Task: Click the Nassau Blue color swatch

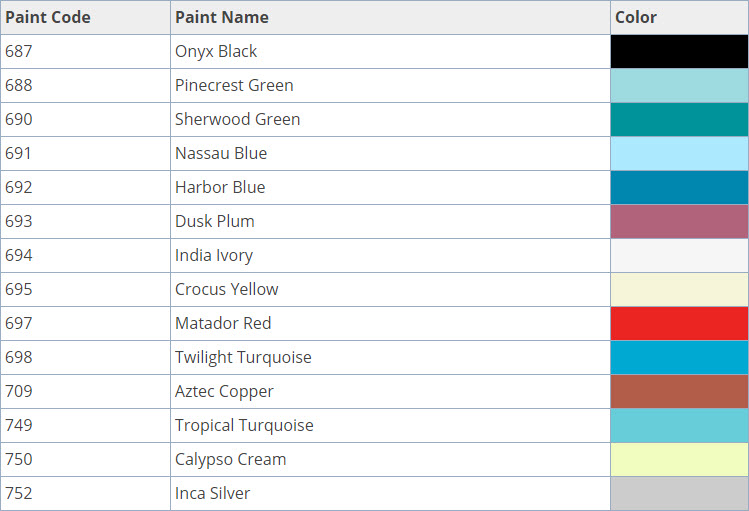Action: 679,154
